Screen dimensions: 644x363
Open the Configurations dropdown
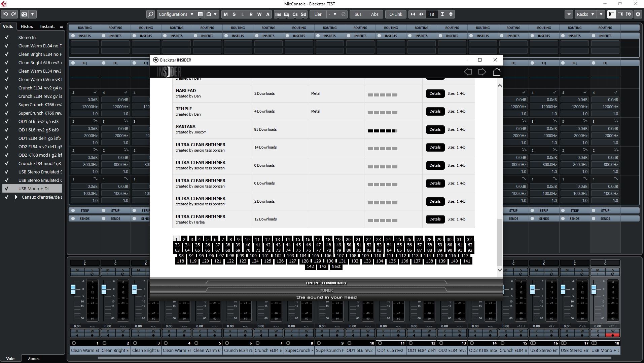176,14
